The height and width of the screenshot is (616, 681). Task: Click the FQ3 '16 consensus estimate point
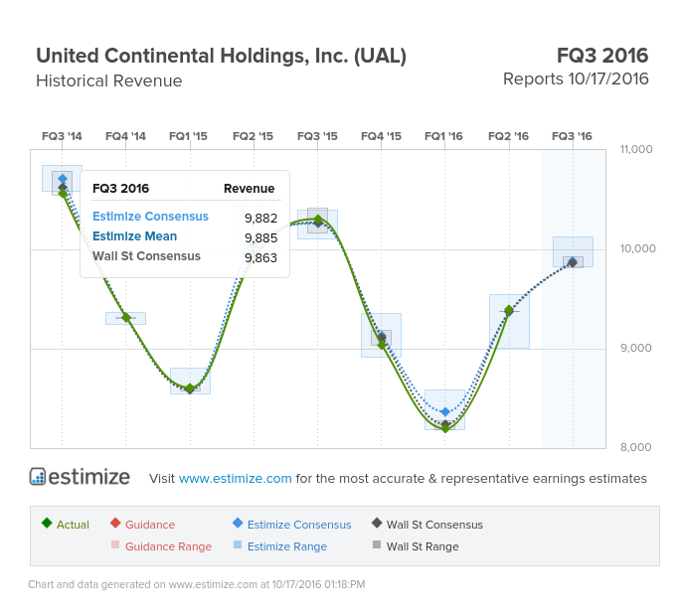click(573, 262)
